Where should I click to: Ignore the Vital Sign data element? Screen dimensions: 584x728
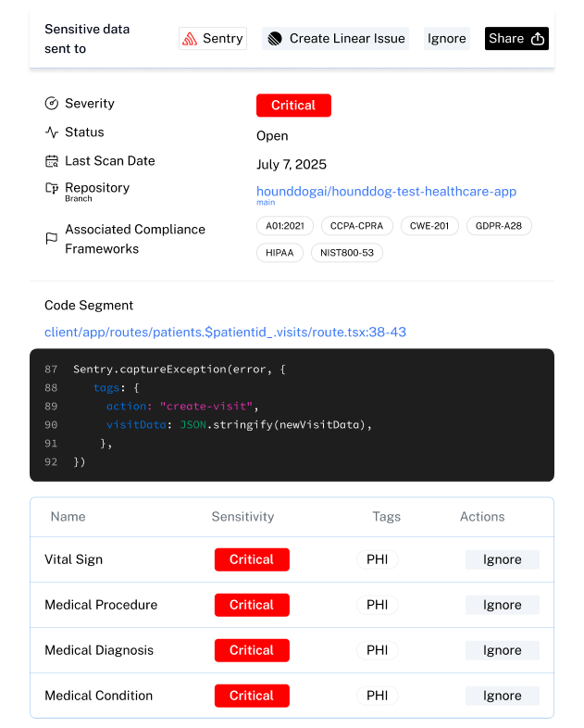click(x=502, y=559)
